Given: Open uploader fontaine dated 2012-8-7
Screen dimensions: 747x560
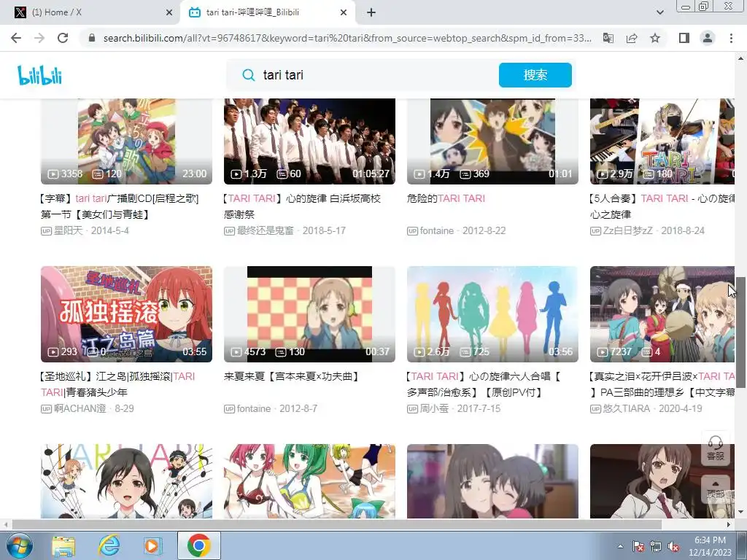Looking at the screenshot, I should click(x=253, y=409).
